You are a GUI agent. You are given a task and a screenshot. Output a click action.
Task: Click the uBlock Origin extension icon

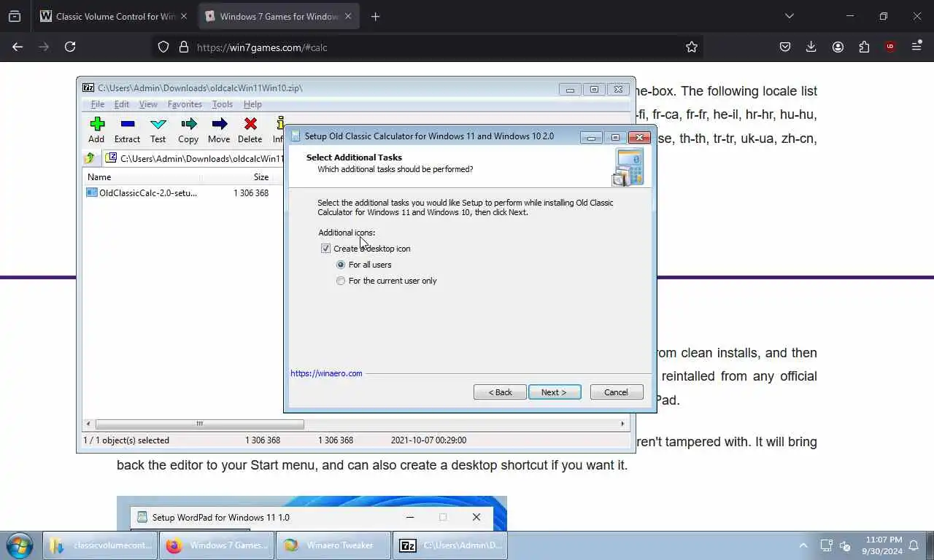point(890,47)
